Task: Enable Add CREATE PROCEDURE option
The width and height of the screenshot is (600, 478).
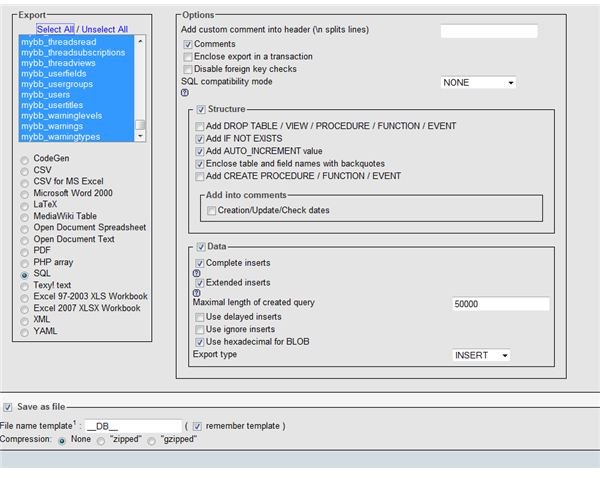Action: coord(199,176)
